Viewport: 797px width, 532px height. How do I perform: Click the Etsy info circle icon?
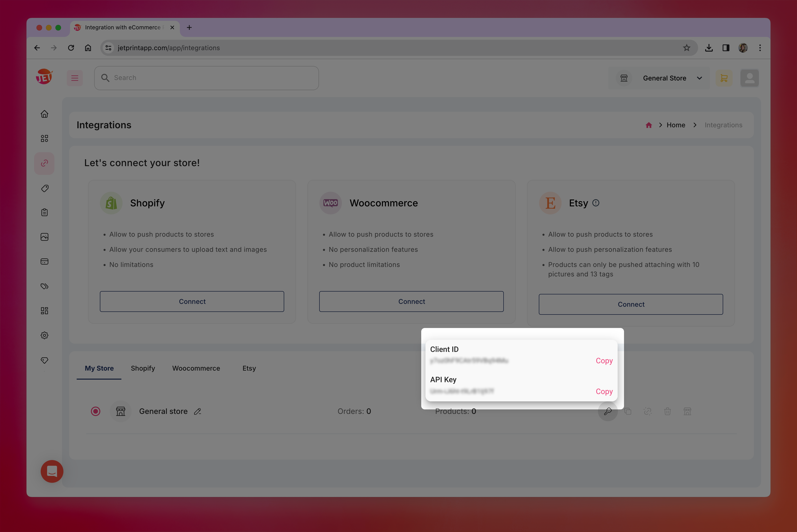click(596, 203)
